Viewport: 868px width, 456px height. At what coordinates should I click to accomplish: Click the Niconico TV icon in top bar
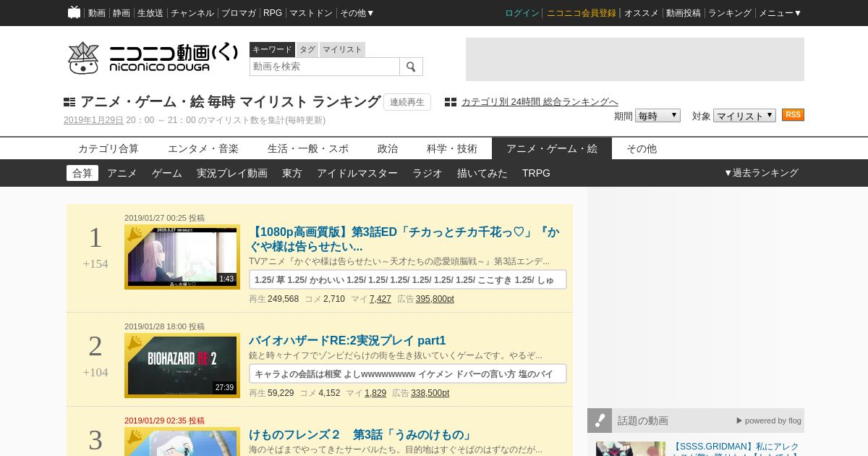click(74, 12)
